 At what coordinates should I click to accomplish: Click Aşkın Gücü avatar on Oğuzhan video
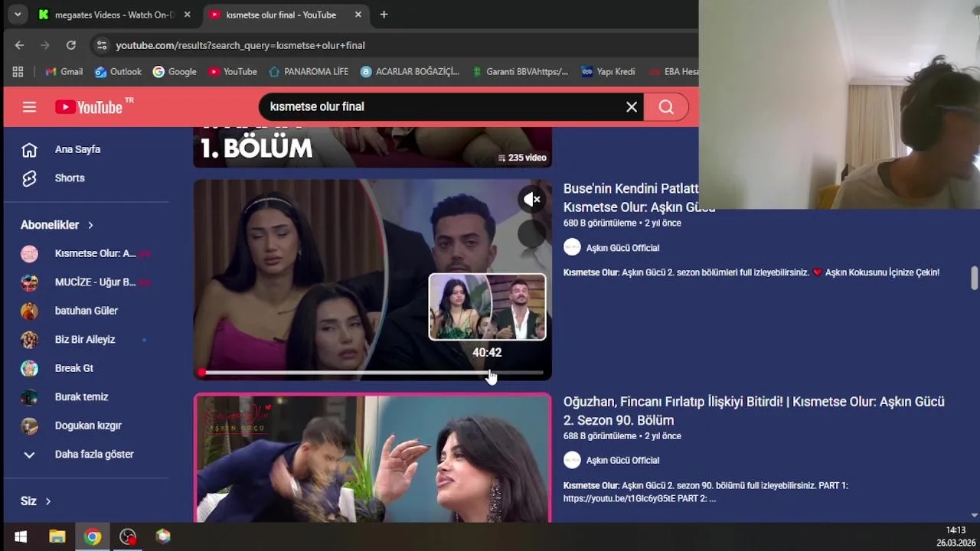pos(572,460)
